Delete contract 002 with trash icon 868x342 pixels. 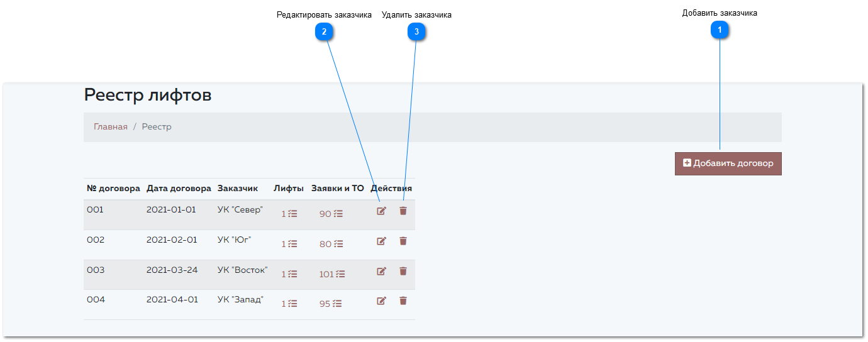pyautogui.click(x=403, y=241)
